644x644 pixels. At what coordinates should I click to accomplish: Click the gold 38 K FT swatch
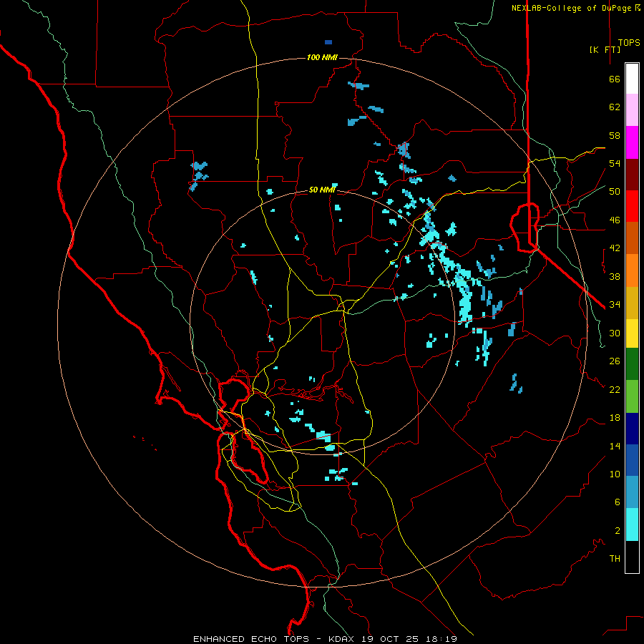point(632,302)
